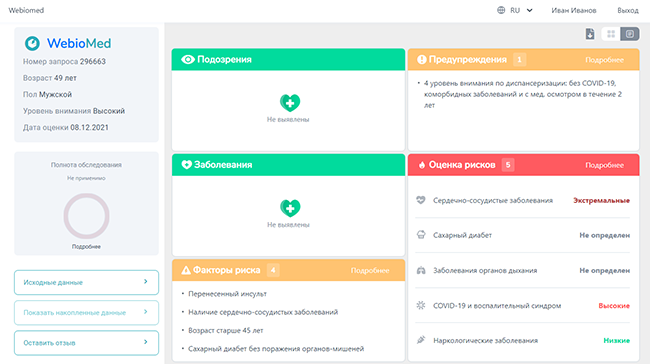Switch to grid view layout
Viewport: 650px width, 364px height.
coord(611,34)
